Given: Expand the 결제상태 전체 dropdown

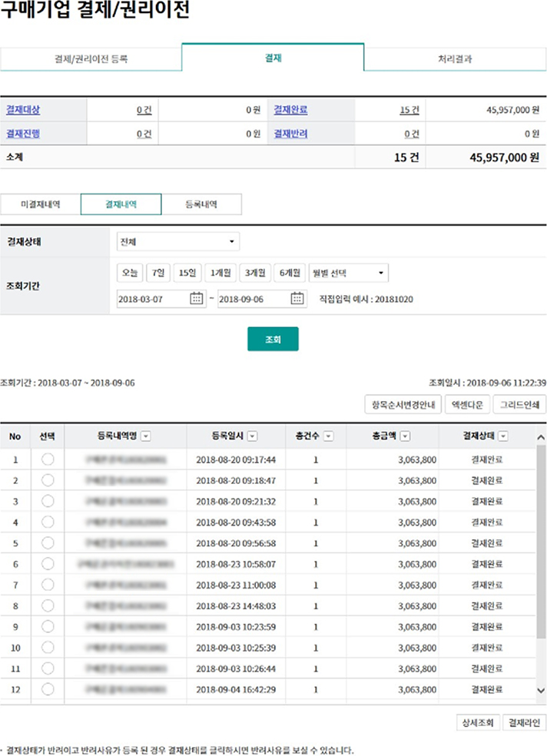Looking at the screenshot, I should (x=177, y=242).
